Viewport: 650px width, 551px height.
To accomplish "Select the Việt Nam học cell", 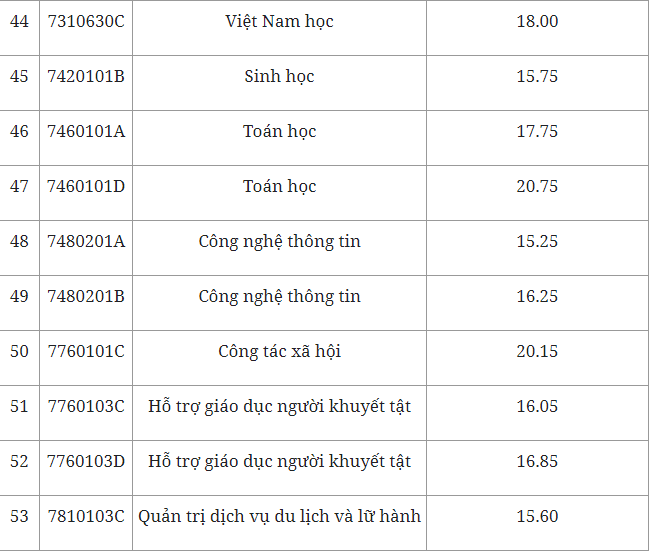I will point(279,22).
